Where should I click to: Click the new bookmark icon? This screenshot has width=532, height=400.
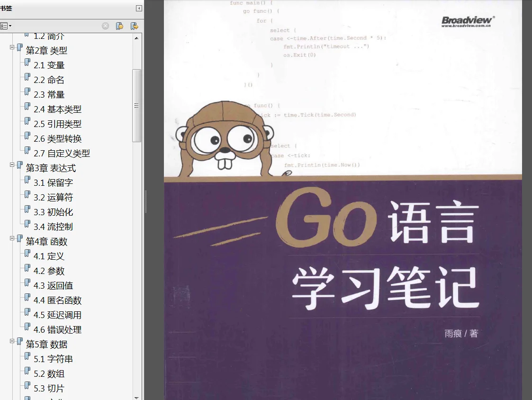pyautogui.click(x=119, y=26)
